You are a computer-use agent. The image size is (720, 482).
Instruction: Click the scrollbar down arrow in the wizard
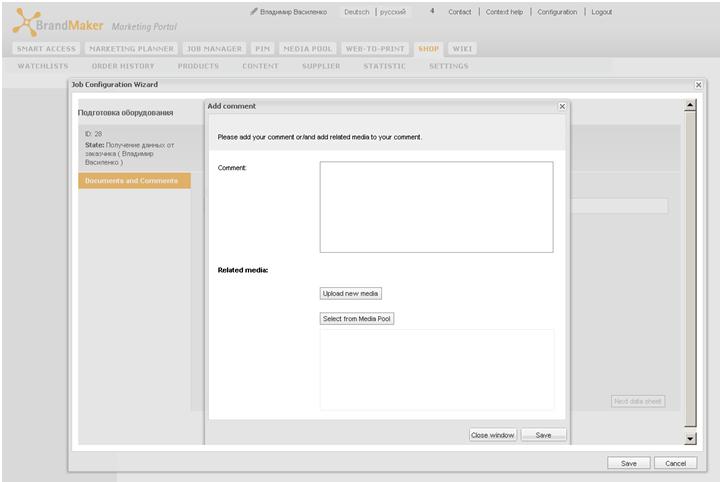[x=690, y=439]
